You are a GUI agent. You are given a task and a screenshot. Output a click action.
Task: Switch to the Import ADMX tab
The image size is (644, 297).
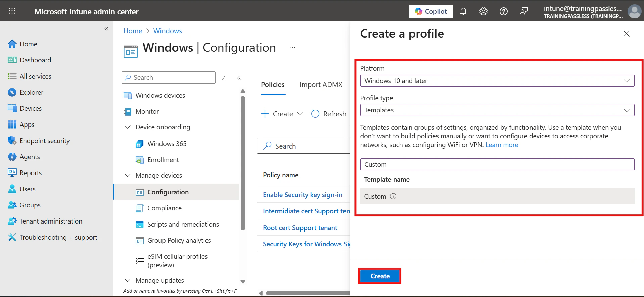(321, 85)
